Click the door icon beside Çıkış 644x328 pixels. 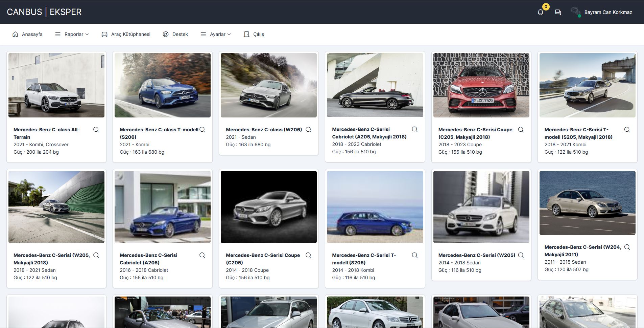click(x=246, y=34)
